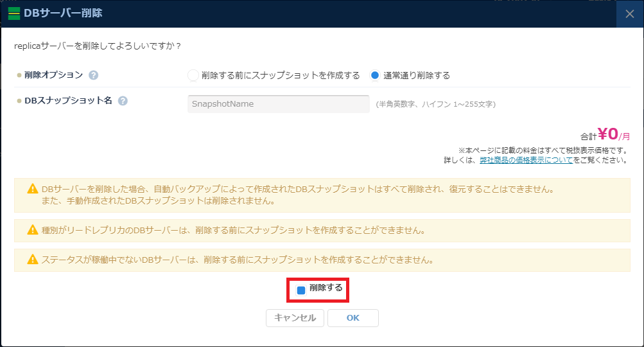Click the DBサーバー削除 title text

coord(63,13)
